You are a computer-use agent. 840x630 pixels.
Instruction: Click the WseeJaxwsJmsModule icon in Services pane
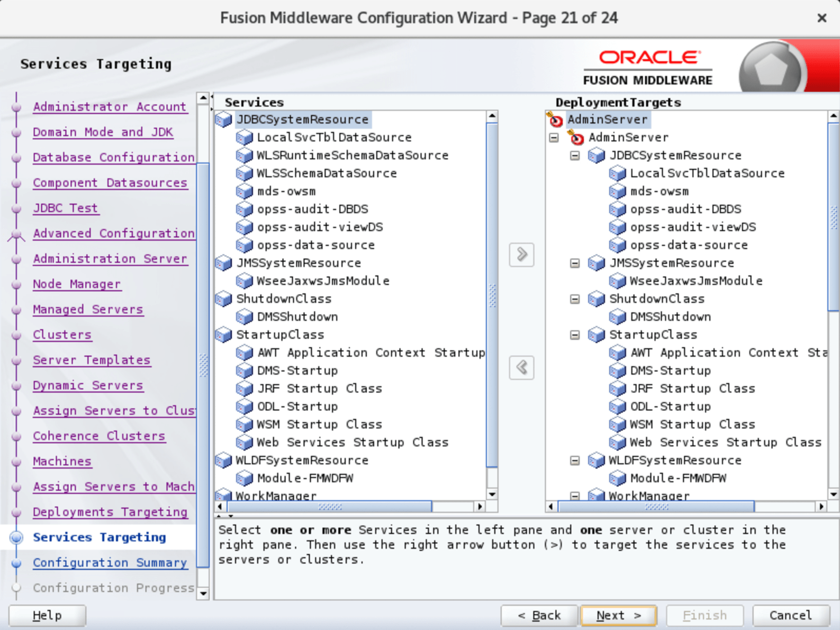244,281
